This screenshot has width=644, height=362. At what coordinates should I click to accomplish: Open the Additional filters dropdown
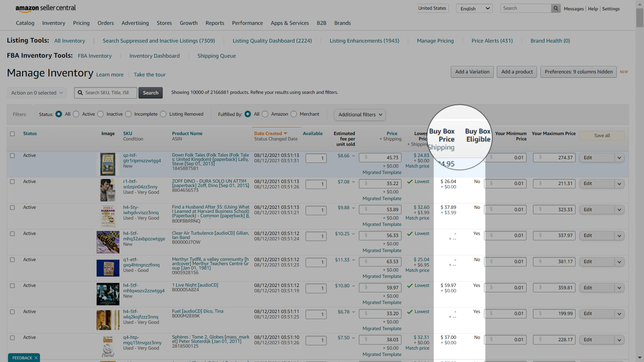click(x=360, y=115)
